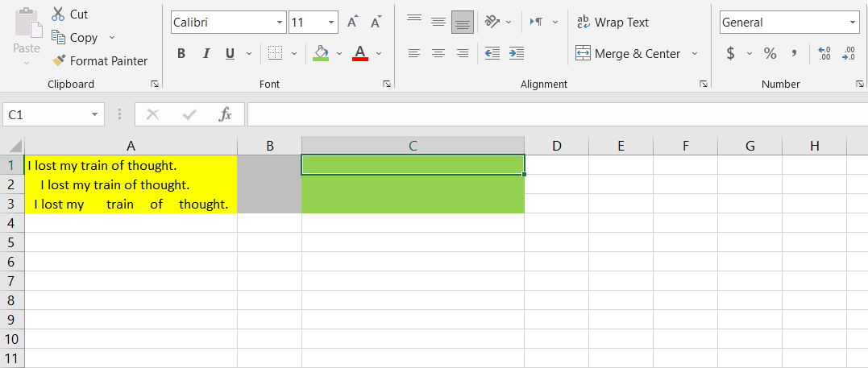Image resolution: width=868 pixels, height=368 pixels.
Task: Apply the green fill color swatch
Action: coord(321,54)
